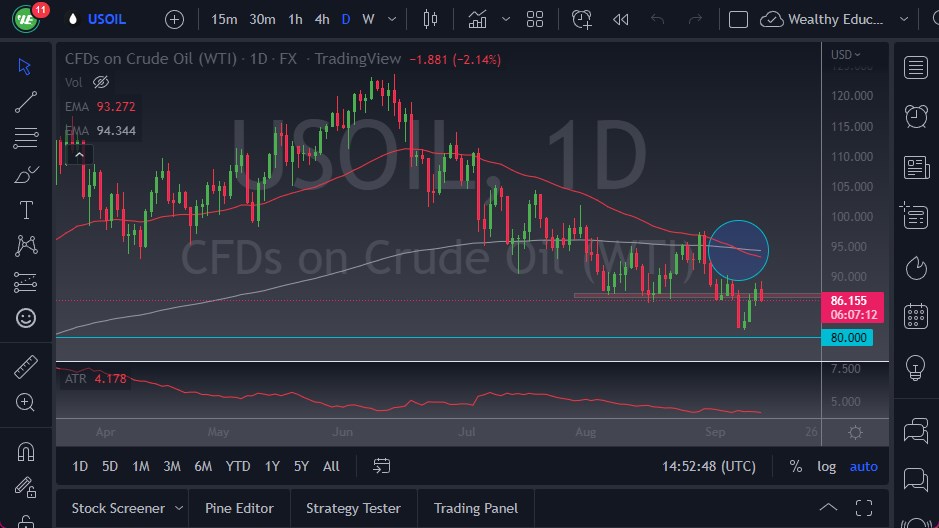Set the 3M date range
Screen dimensions: 939x528
(x=172, y=466)
